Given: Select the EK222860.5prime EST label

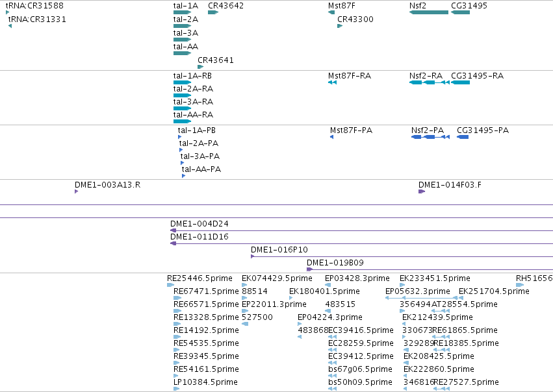Looking at the screenshot, I should click(x=439, y=369).
